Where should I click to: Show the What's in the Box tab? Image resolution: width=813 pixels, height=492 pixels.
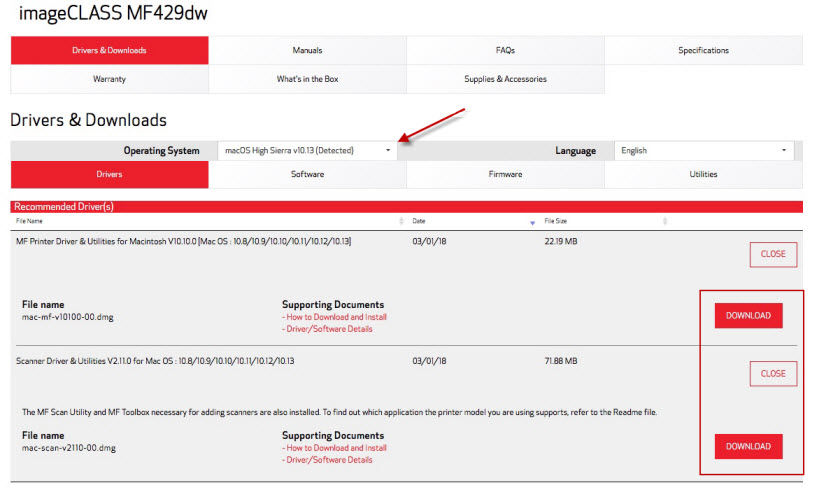(x=307, y=79)
